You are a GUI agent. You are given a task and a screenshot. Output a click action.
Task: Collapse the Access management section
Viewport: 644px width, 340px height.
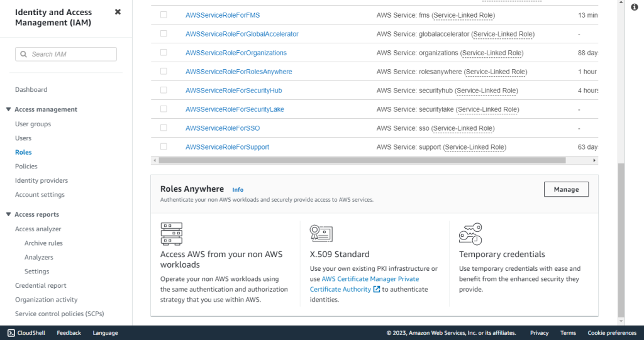pyautogui.click(x=8, y=109)
